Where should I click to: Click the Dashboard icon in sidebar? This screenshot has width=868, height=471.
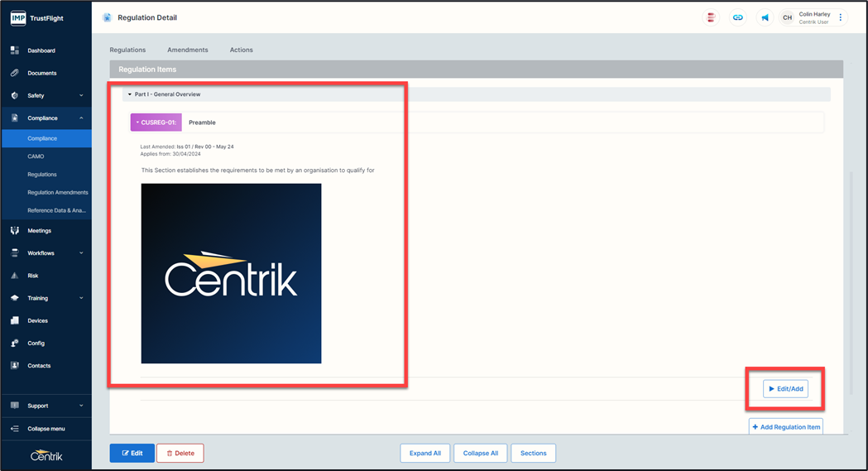15,50
